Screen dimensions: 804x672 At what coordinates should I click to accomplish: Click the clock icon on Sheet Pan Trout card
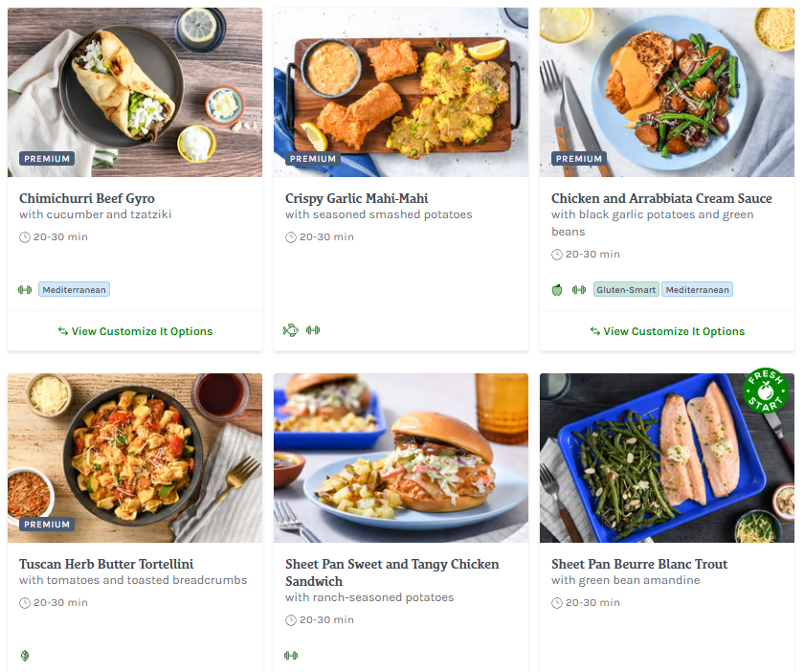[x=557, y=603]
